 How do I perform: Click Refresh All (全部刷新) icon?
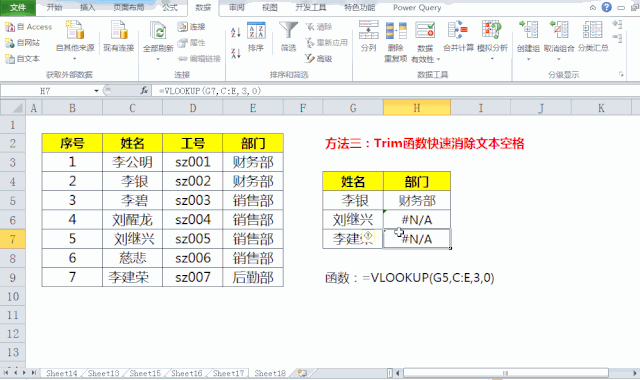(158, 32)
